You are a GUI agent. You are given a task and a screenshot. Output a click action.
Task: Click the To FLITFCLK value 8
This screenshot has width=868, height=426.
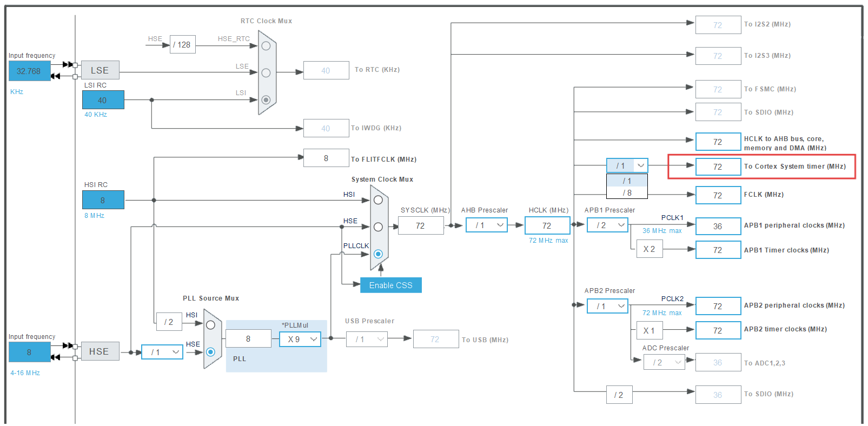click(326, 158)
